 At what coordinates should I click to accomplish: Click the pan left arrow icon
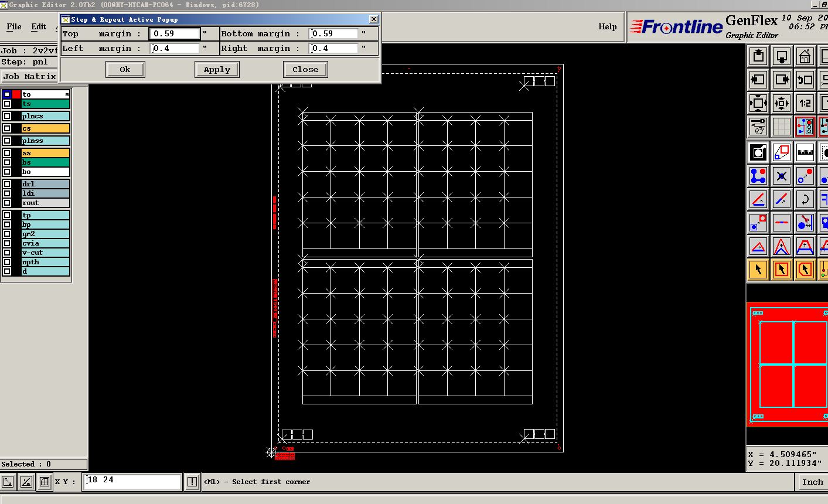pyautogui.click(x=758, y=80)
